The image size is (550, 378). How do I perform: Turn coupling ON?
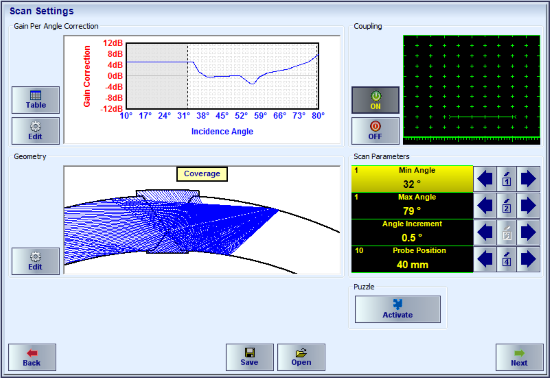(x=375, y=100)
